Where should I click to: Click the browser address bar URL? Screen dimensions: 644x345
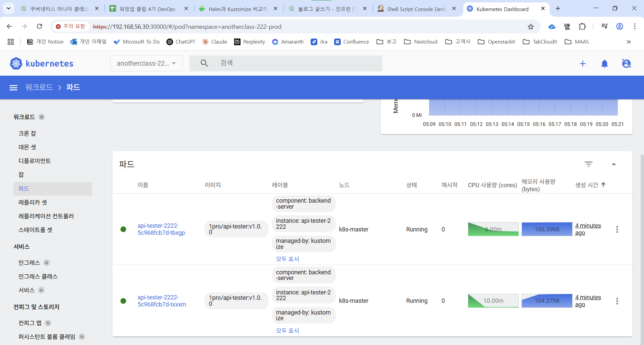[187, 26]
